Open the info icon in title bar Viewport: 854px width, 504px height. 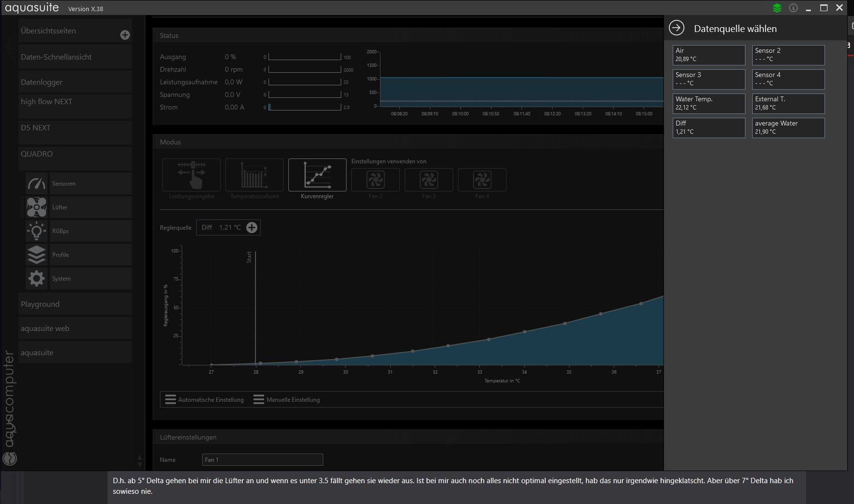tap(793, 8)
